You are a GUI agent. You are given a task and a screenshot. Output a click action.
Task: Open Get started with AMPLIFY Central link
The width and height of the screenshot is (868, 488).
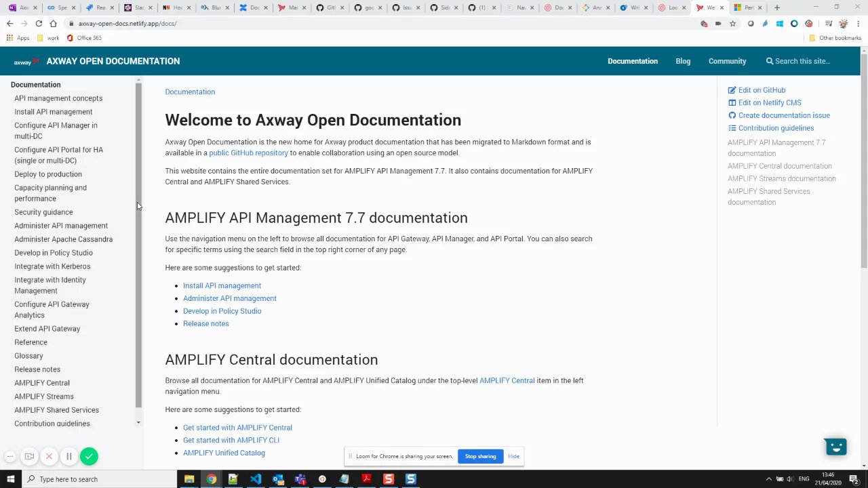[237, 428]
